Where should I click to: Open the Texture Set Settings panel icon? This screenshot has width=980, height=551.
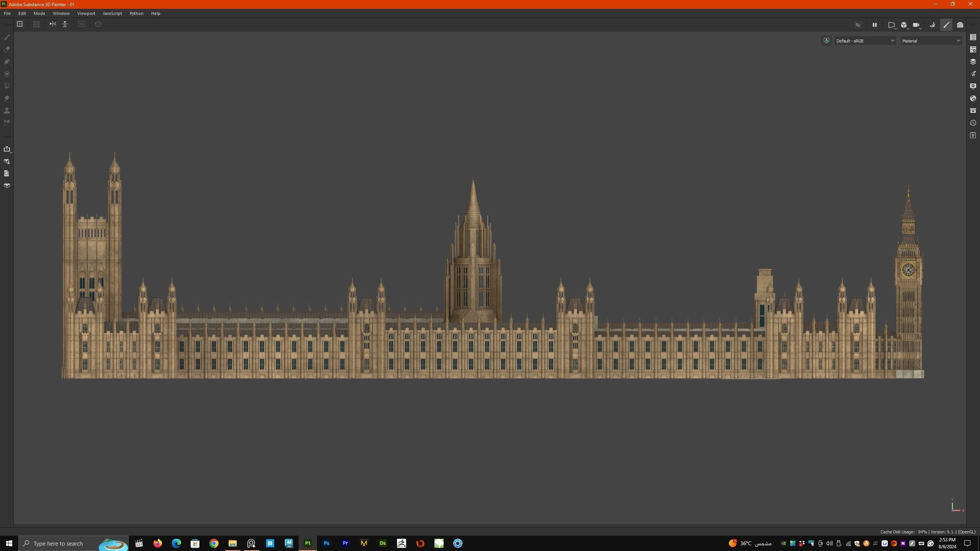click(973, 49)
